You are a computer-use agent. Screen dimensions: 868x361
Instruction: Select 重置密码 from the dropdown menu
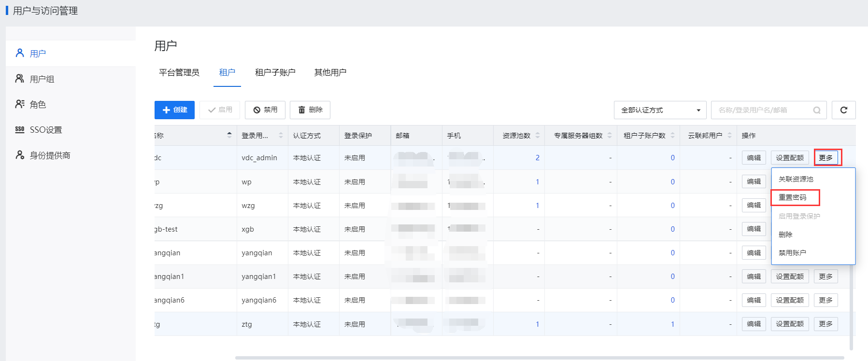(x=793, y=197)
